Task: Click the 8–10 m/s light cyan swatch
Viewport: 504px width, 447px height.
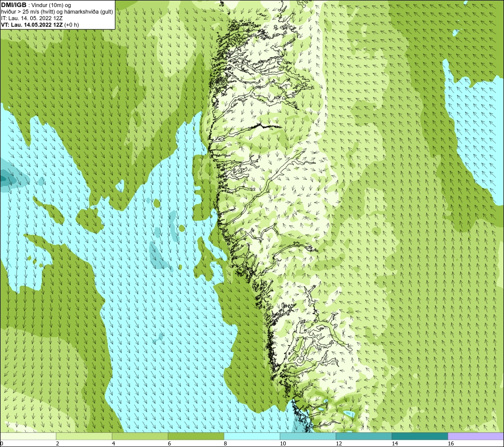Action: coord(251,436)
